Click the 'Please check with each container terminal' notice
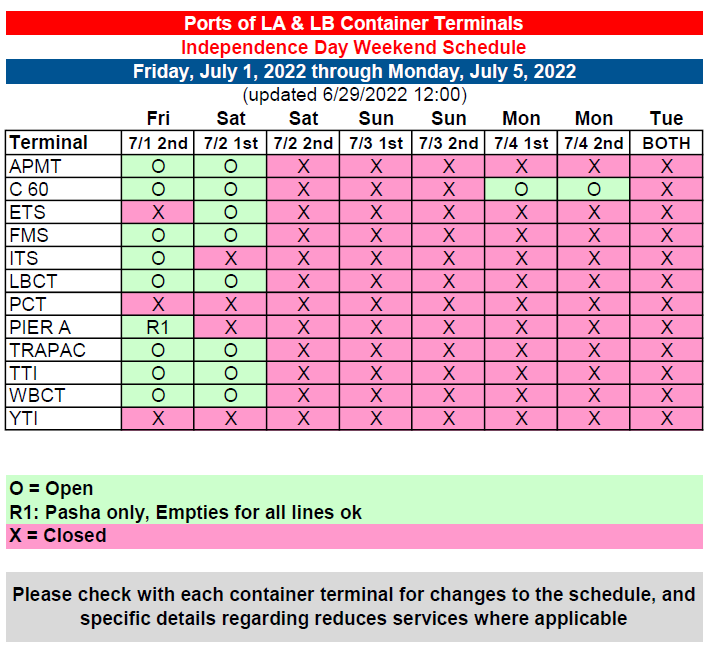Viewport: 721px width, 659px height. click(354, 607)
